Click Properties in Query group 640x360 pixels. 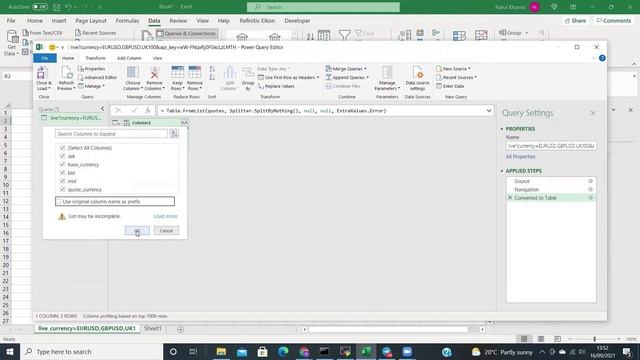[x=91, y=69]
